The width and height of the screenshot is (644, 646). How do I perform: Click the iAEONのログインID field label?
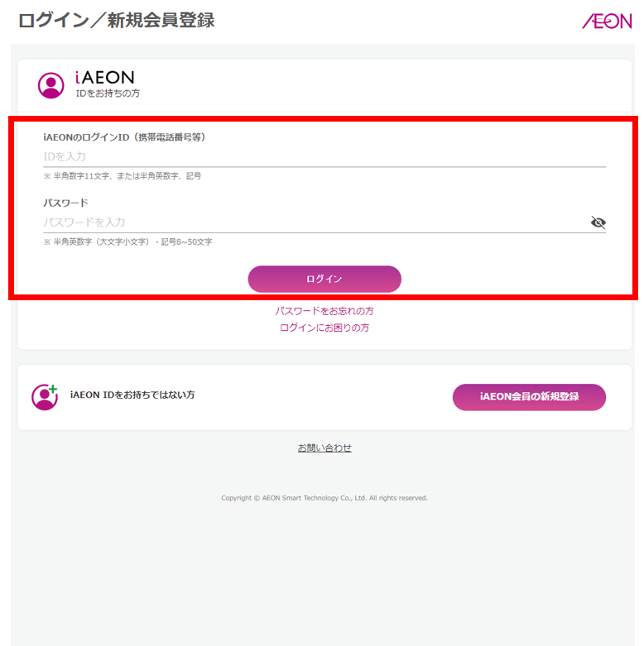(x=124, y=137)
